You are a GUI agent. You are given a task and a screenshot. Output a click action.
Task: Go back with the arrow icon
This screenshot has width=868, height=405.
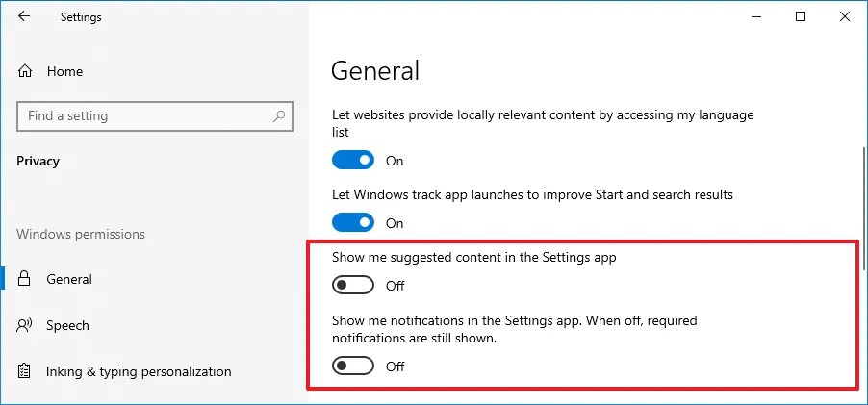(24, 16)
